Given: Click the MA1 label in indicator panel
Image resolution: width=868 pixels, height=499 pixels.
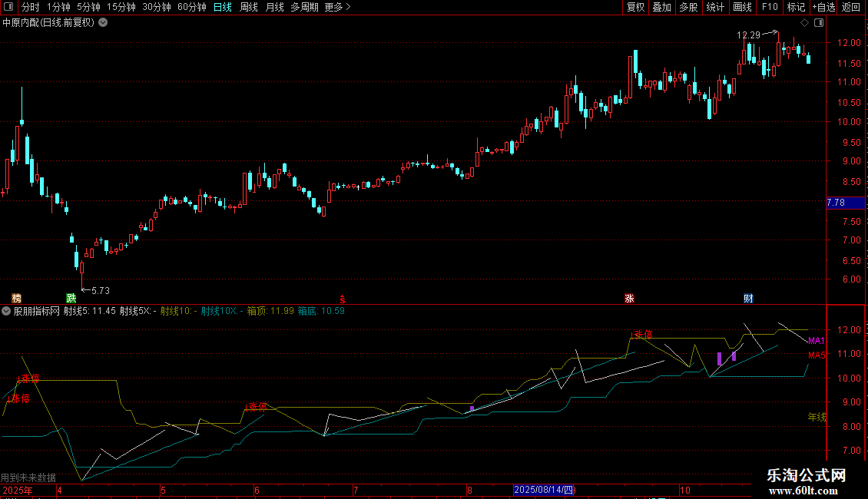Looking at the screenshot, I should [x=816, y=341].
